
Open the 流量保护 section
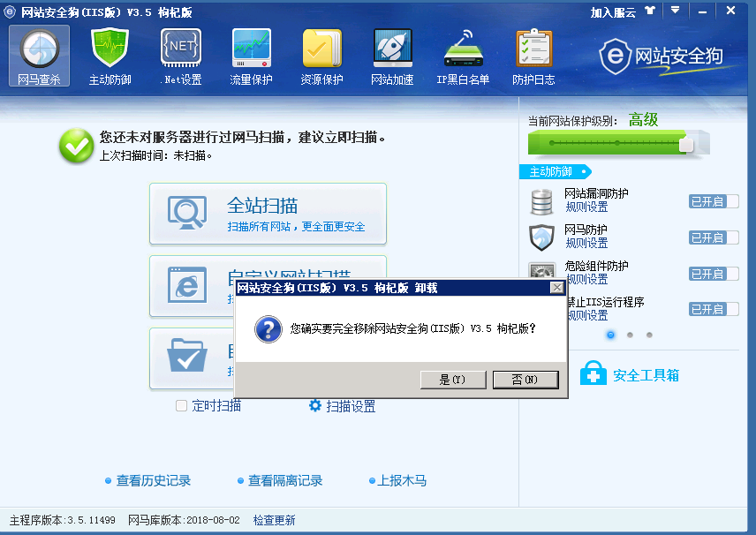click(x=251, y=56)
